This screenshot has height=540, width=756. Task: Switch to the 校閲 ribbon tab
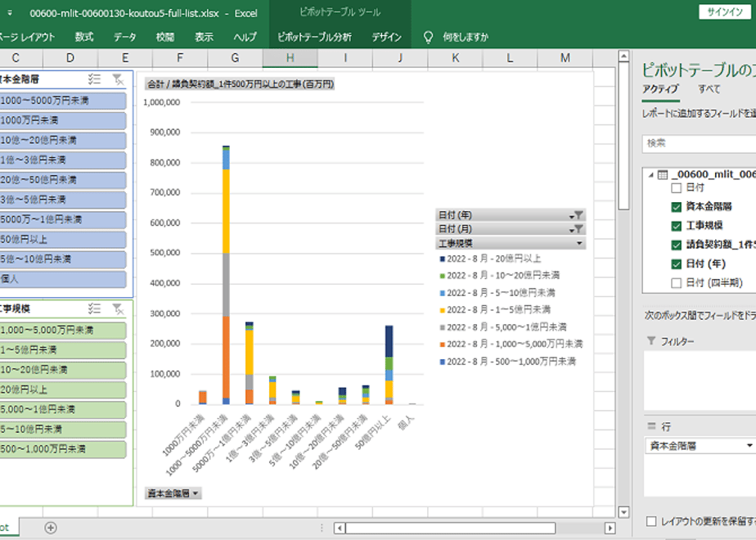pyautogui.click(x=165, y=37)
